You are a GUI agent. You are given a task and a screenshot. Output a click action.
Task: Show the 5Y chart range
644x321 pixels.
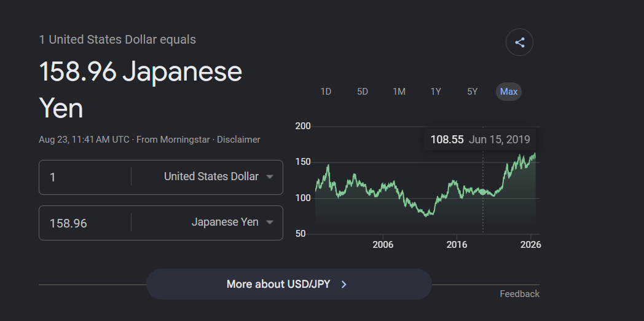(473, 92)
